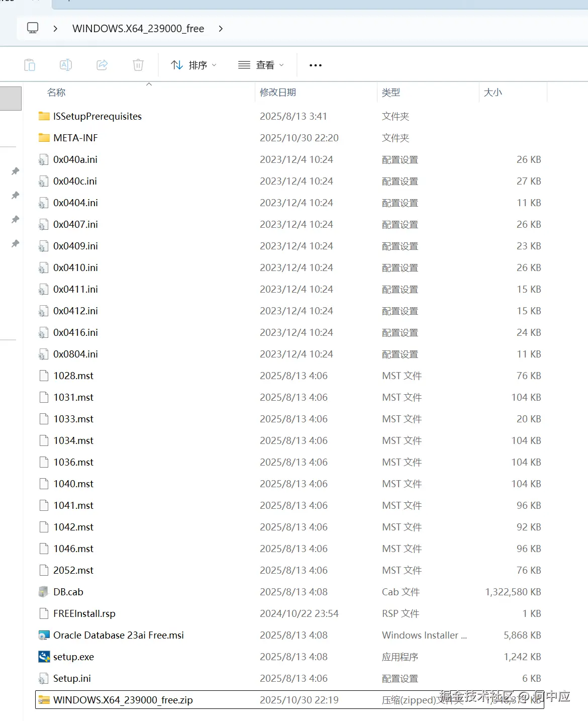Viewport: 588px width, 721px height.
Task: Click the Cab 文件 type text
Action: point(401,592)
